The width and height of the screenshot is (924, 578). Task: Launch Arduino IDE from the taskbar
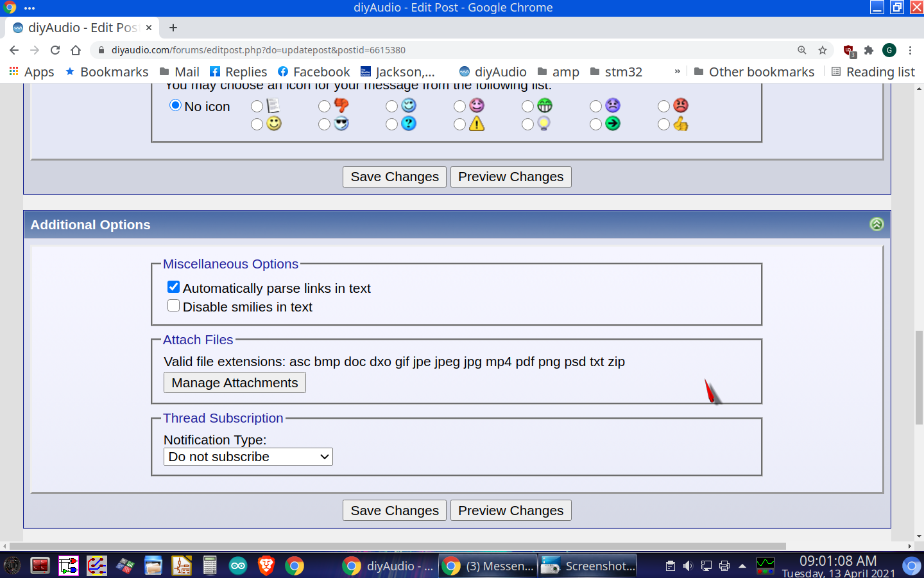point(238,566)
